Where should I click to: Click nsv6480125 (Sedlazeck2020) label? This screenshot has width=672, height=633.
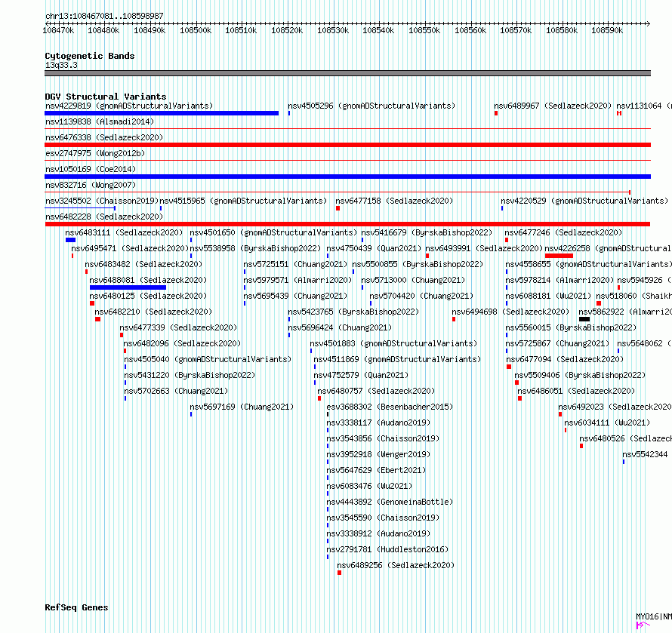pyautogui.click(x=148, y=296)
